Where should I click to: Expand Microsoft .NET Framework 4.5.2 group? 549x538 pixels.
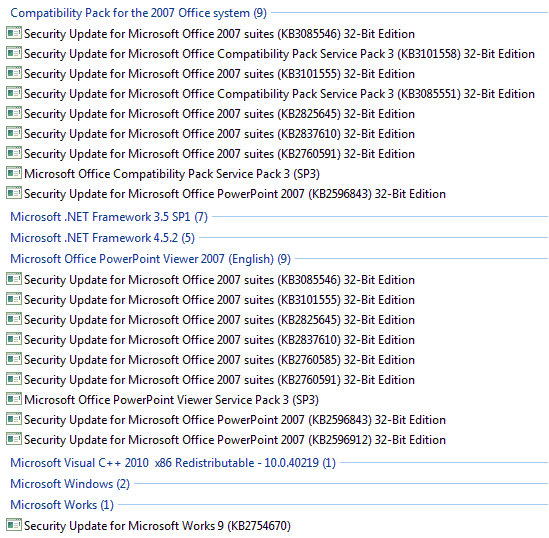(x=103, y=238)
